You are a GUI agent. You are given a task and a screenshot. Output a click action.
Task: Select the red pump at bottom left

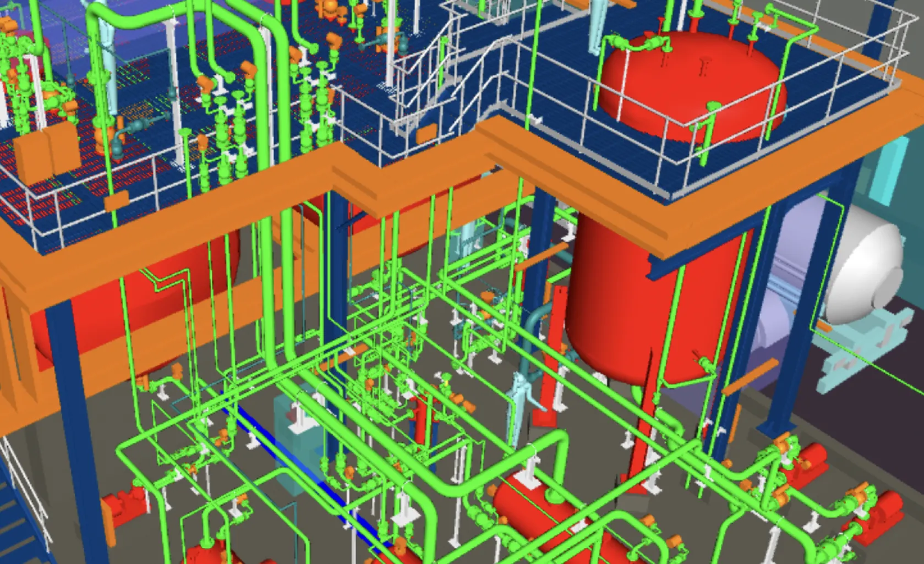tap(124, 509)
